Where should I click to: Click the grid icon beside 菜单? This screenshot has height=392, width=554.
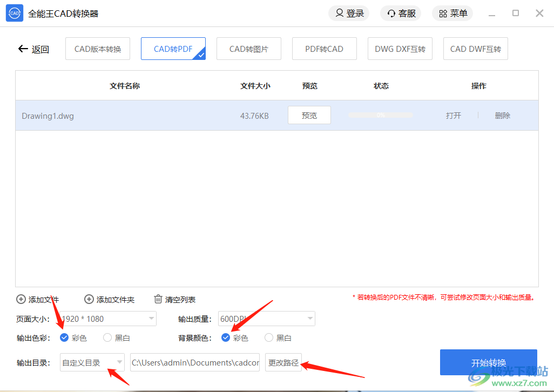[443, 13]
